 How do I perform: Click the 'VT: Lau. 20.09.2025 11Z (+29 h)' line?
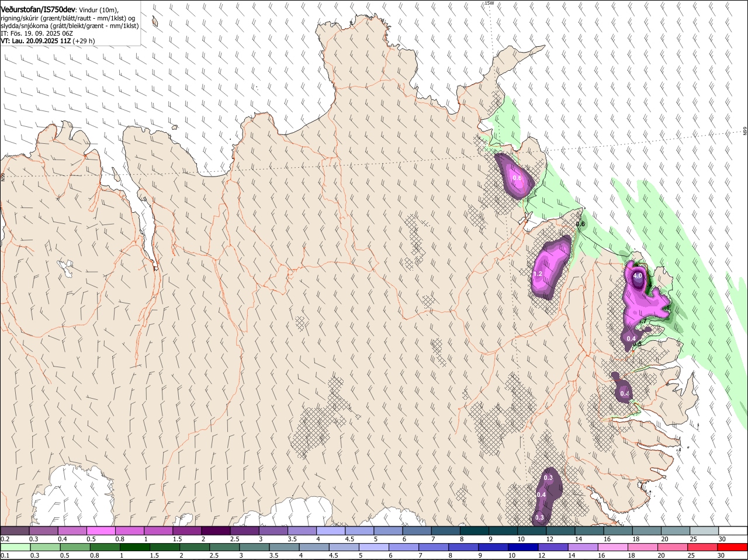(x=48, y=41)
